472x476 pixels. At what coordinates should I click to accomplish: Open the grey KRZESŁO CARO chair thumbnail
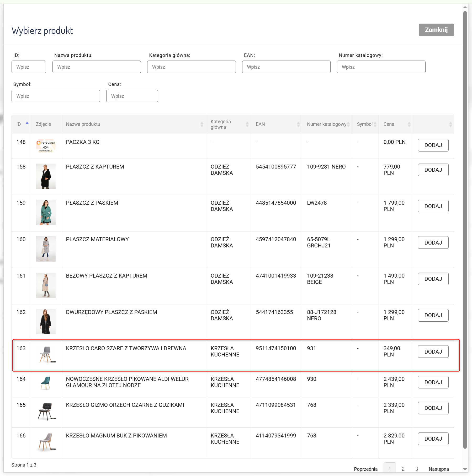[46, 354]
